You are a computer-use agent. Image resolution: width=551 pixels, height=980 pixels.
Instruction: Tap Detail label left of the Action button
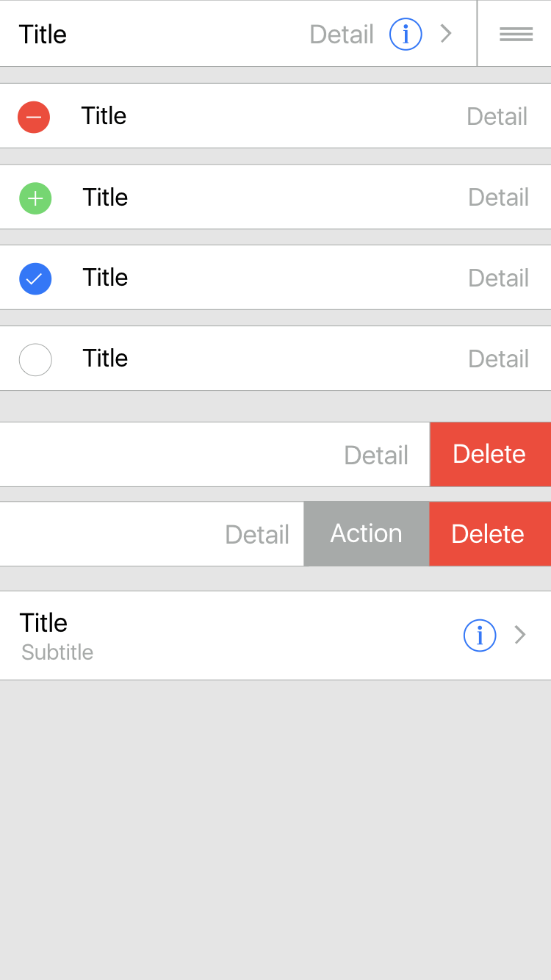(257, 534)
